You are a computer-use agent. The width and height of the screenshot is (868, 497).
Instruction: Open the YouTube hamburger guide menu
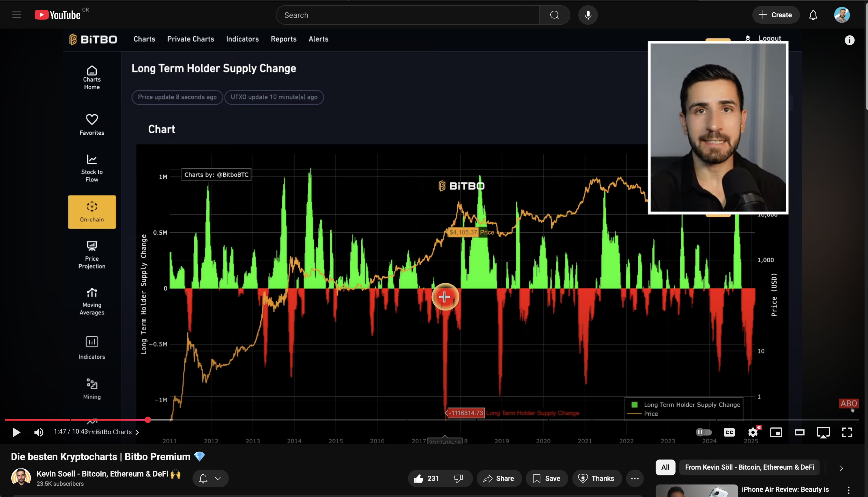pyautogui.click(x=17, y=15)
